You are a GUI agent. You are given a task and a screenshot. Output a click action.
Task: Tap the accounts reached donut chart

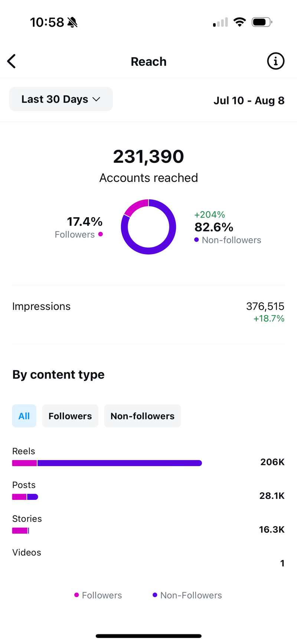coord(148,227)
